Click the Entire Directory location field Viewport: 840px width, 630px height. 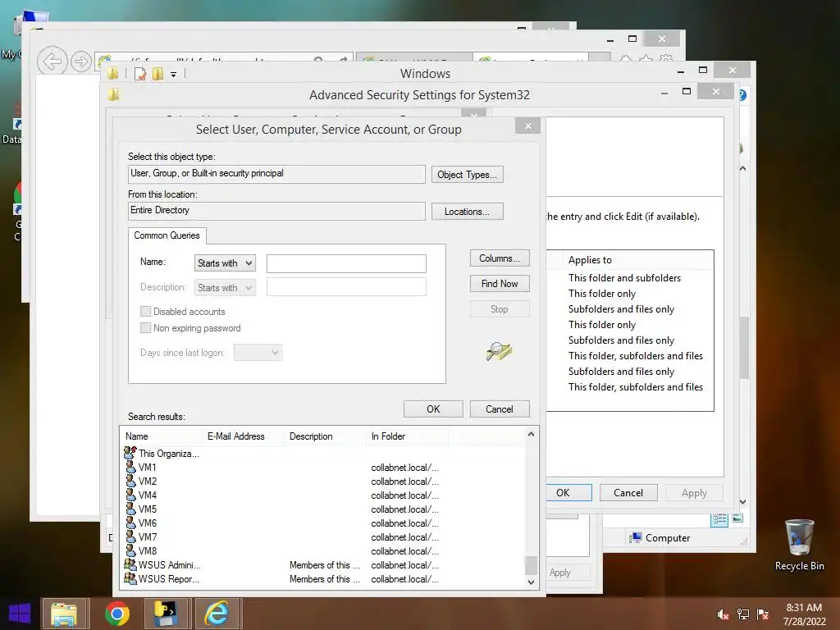pyautogui.click(x=276, y=211)
